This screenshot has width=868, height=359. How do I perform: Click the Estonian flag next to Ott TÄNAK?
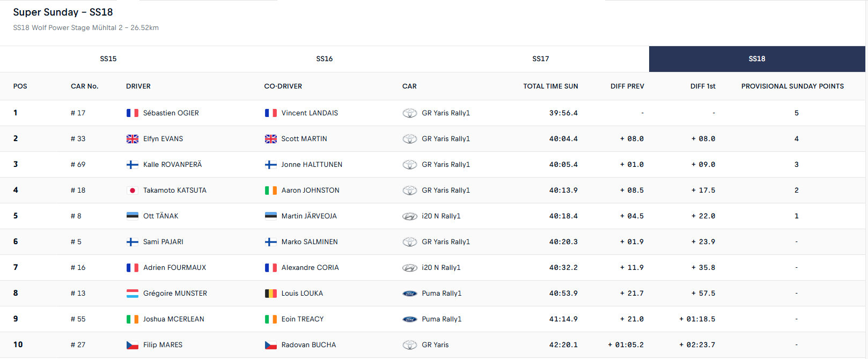[133, 216]
